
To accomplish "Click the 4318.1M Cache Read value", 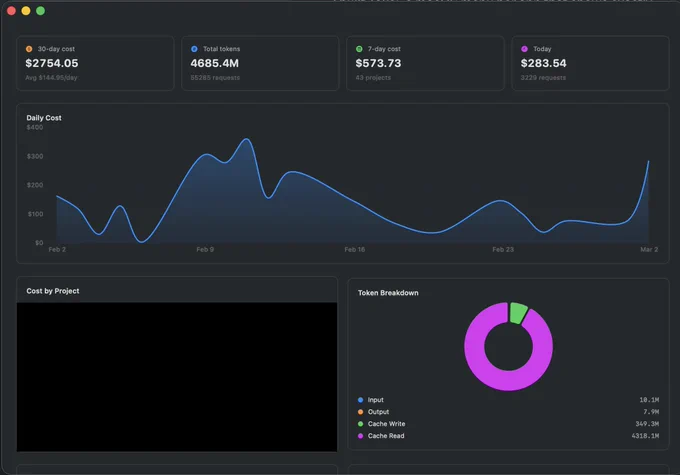I will 645,436.
